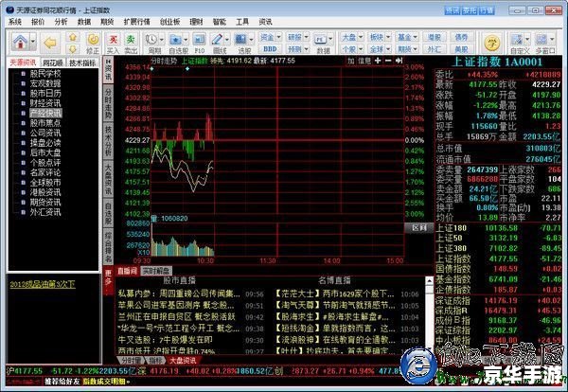The height and width of the screenshot is (392, 568).
Task: Click the jump-to-end arrow icon above chart
Action: tap(399, 61)
